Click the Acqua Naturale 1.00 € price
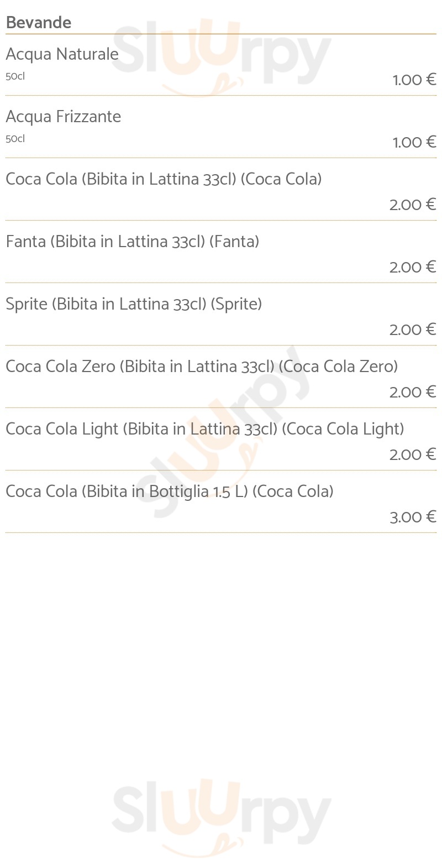This screenshot has width=442, height=868. pyautogui.click(x=414, y=80)
